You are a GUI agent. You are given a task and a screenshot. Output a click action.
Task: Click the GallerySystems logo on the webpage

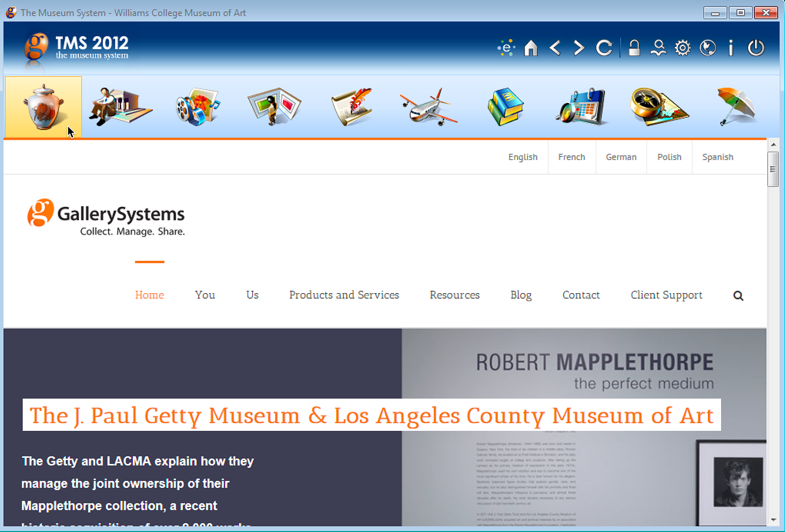[x=106, y=218]
